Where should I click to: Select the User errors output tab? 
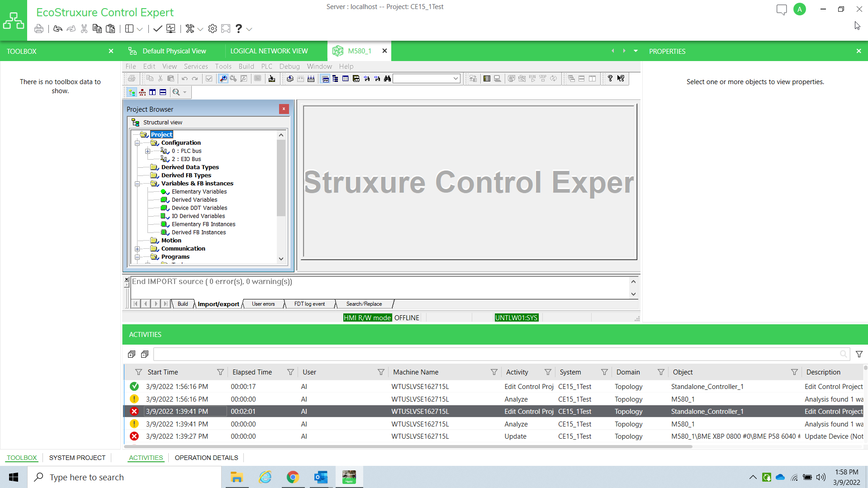coord(263,304)
